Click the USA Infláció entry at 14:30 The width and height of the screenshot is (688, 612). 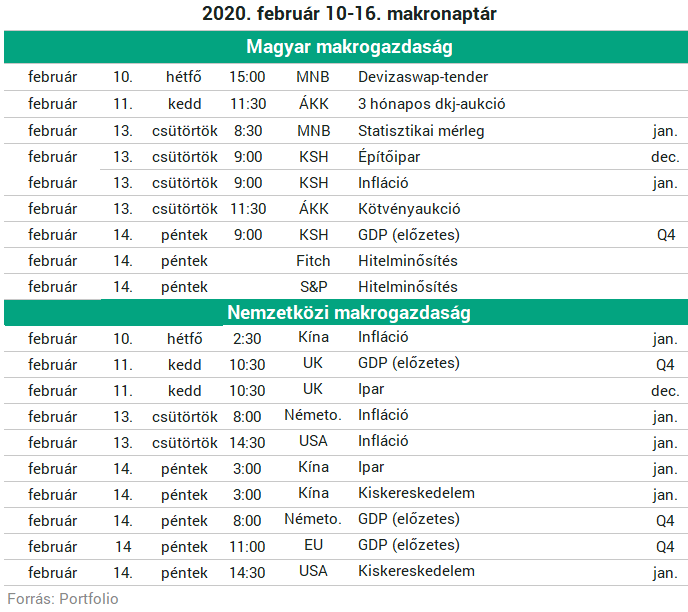tap(346, 442)
